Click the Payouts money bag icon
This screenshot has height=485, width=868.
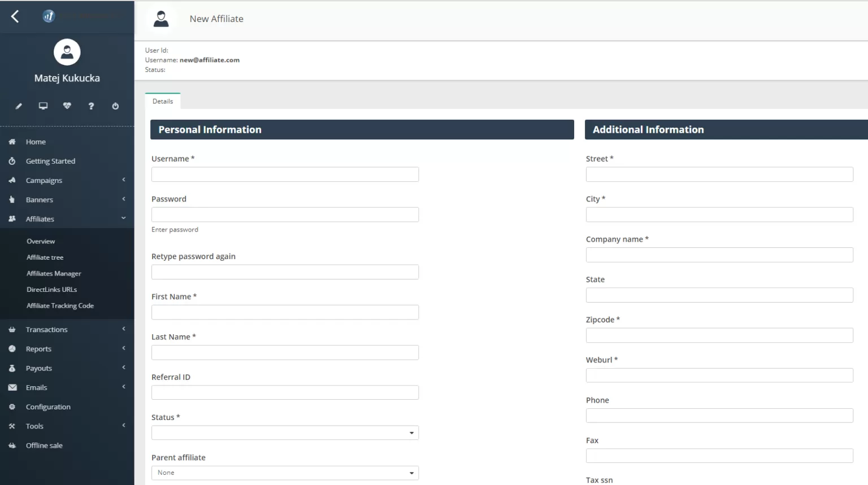coord(12,368)
